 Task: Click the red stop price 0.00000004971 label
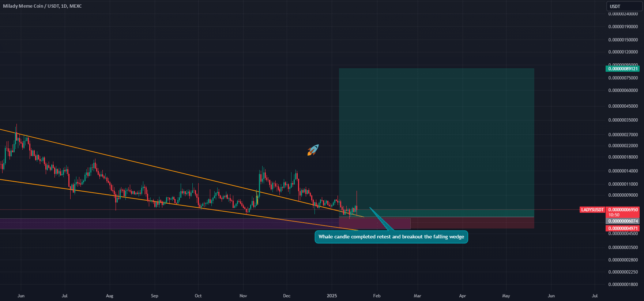coord(623,228)
